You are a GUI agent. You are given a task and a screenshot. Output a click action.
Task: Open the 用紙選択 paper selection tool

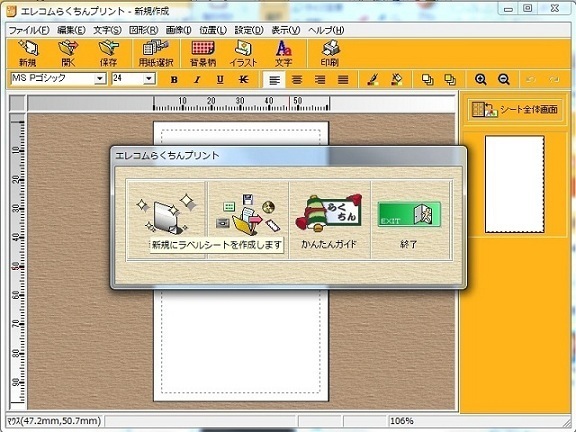(x=156, y=54)
